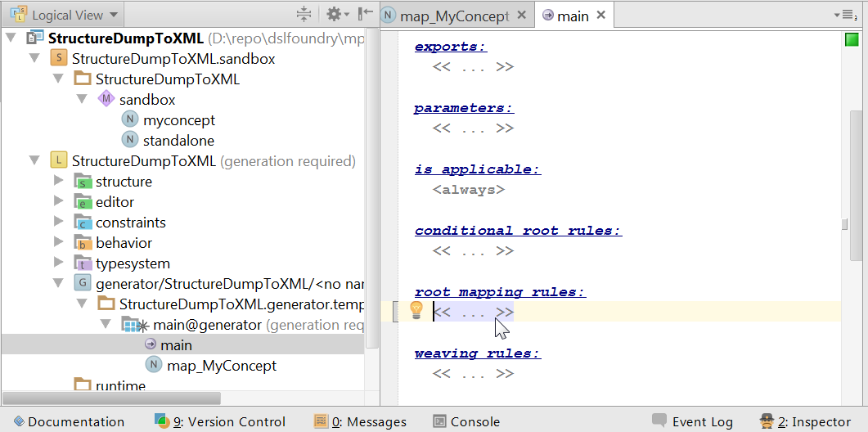Click the main@generator model icon

click(134, 325)
